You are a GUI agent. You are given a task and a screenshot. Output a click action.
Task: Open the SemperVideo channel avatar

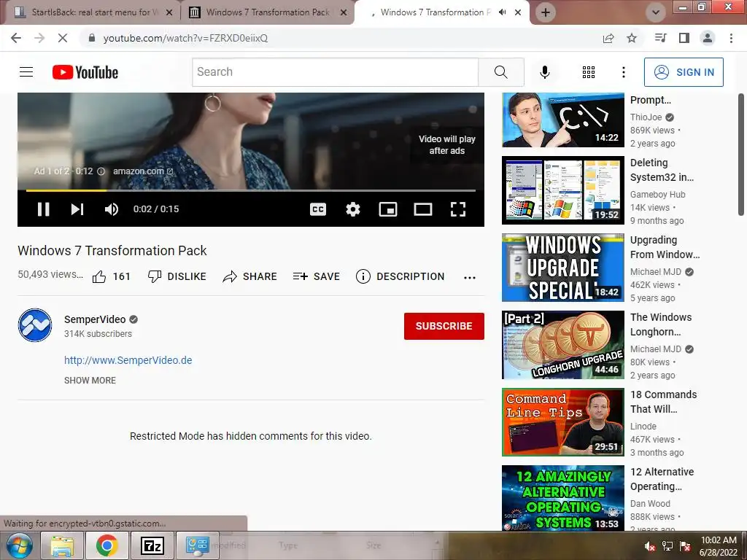pyautogui.click(x=35, y=325)
